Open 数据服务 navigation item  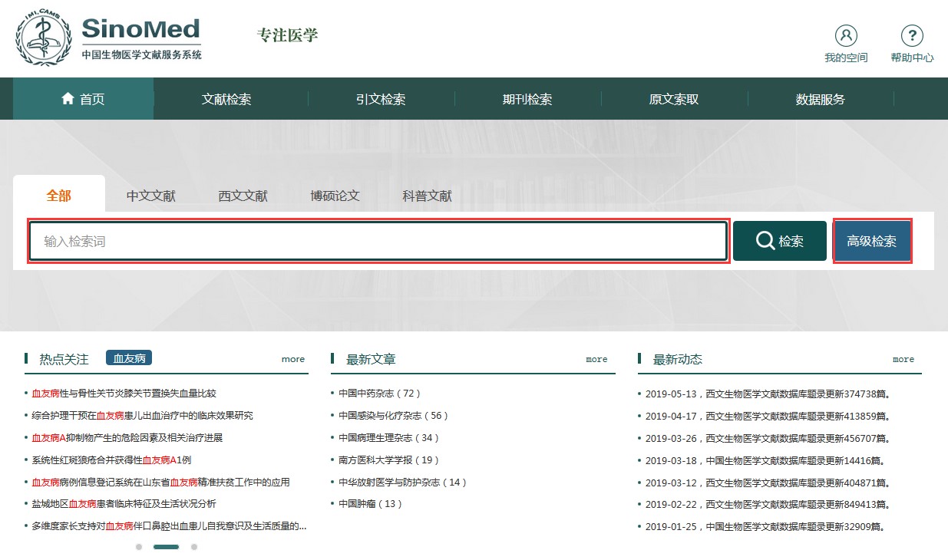821,99
